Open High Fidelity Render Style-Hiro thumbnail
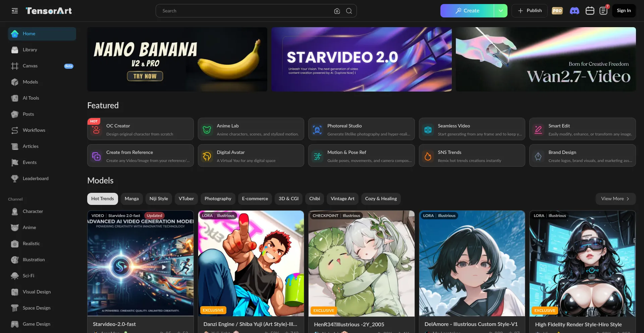The image size is (644, 333). pyautogui.click(x=583, y=263)
